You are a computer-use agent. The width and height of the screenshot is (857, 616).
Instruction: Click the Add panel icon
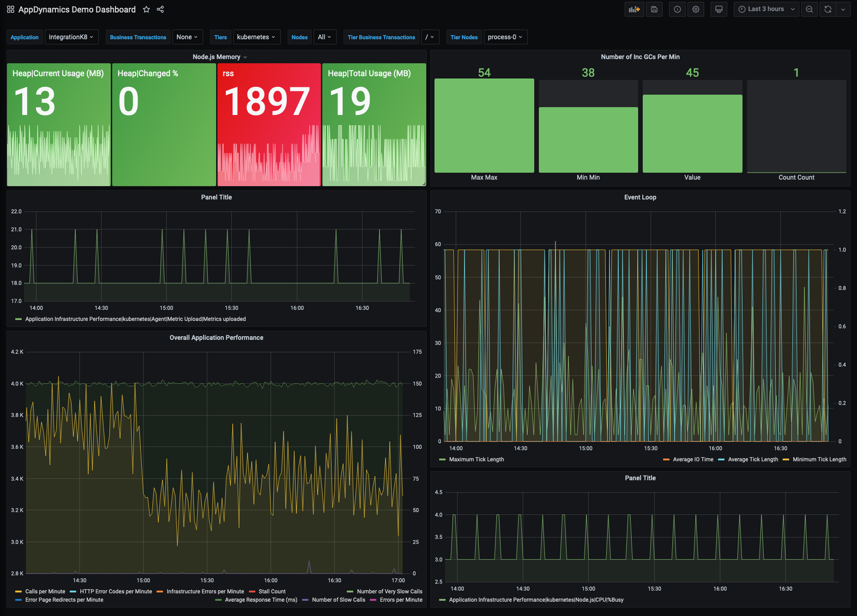634,9
